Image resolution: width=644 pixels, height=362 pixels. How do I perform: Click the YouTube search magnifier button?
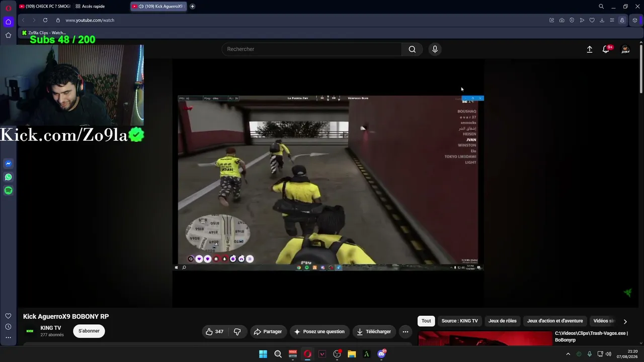point(412,49)
